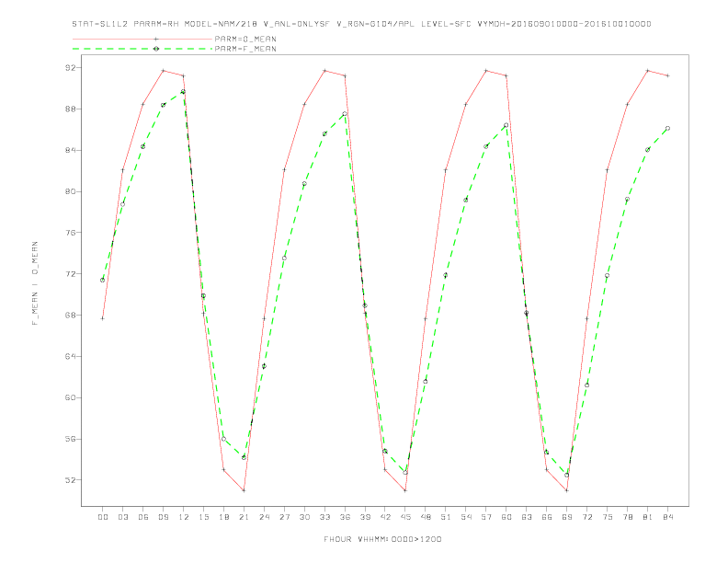Click x-axis tick label 21
This screenshot has width=728, height=563.
click(x=244, y=517)
